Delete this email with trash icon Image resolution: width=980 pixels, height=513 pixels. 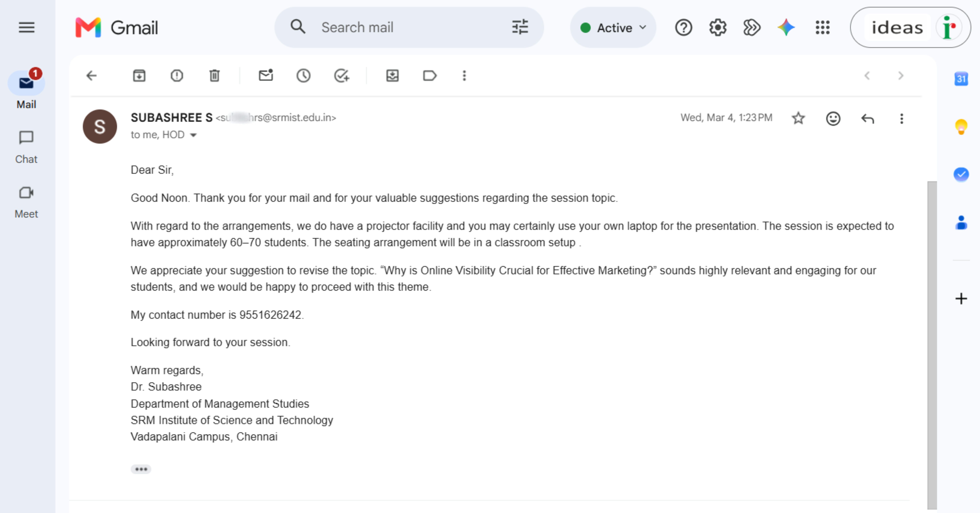tap(215, 76)
